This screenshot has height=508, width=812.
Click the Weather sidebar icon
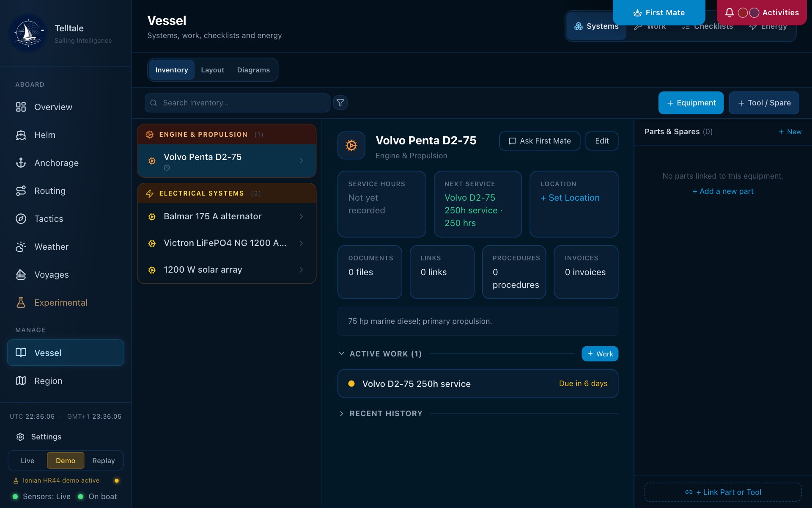pyautogui.click(x=21, y=247)
